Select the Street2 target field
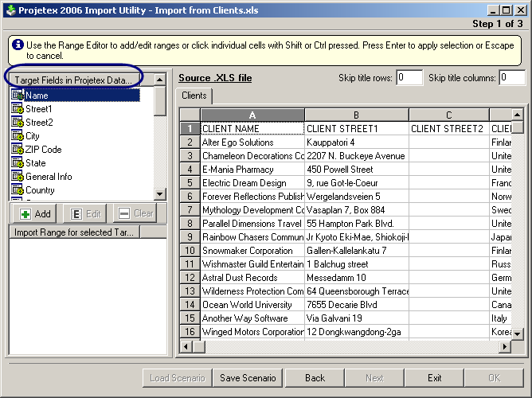Screen dimensions: 532x398 [x=39, y=123]
